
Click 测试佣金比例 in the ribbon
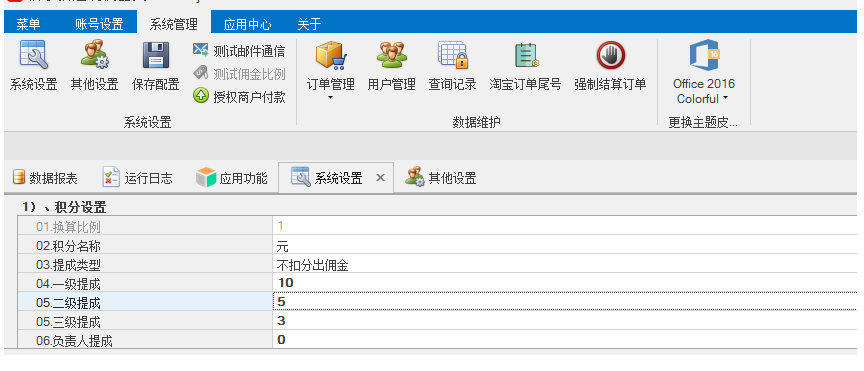tap(239, 74)
